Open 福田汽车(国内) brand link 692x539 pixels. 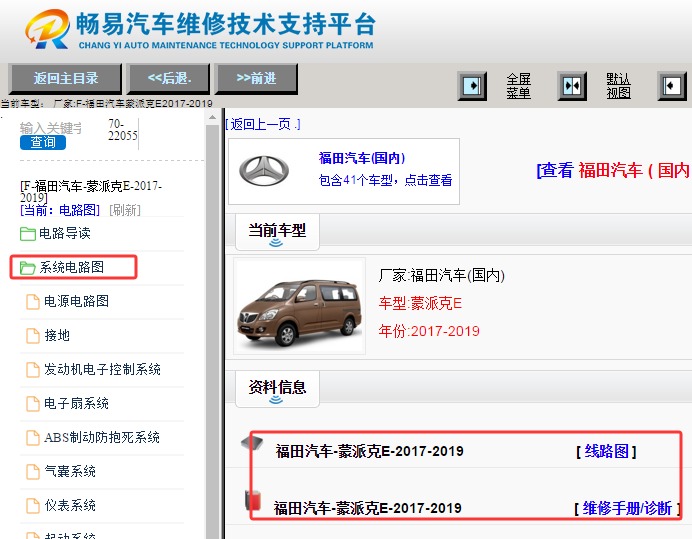pos(362,158)
